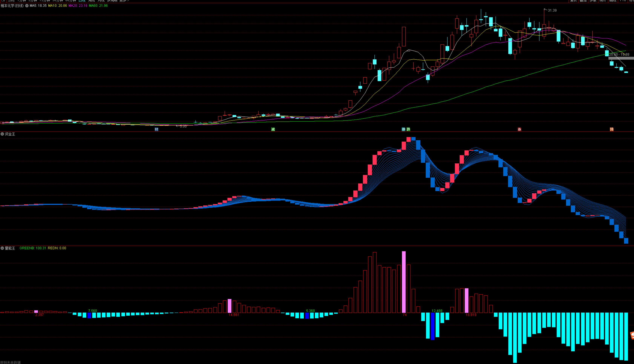This screenshot has height=364, width=634.
Task: Click the red 14.661 volume label
Action: click(x=234, y=315)
